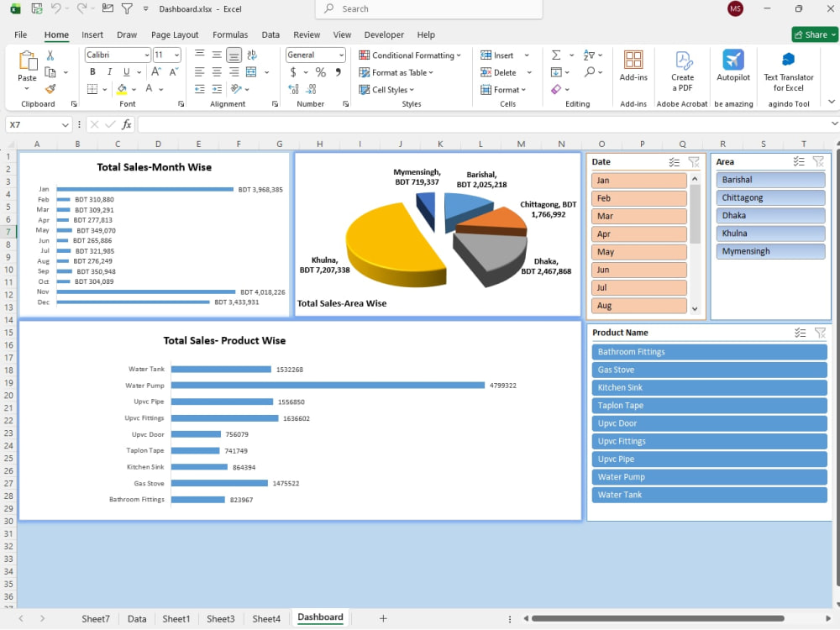Open the Sheet3 sheet tab
Screen dimensions: 840x630
[x=220, y=619]
